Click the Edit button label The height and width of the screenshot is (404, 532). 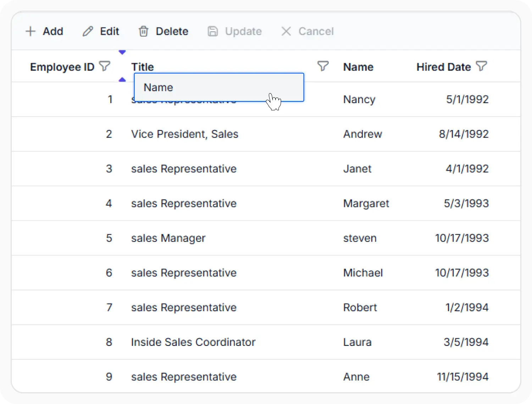click(109, 31)
